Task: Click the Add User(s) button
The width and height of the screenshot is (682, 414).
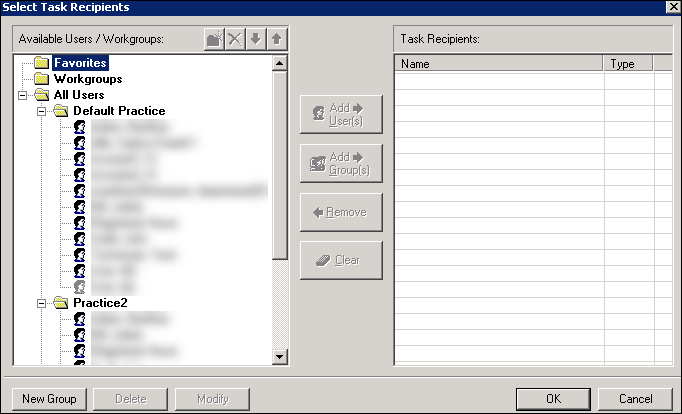Action: (341, 114)
